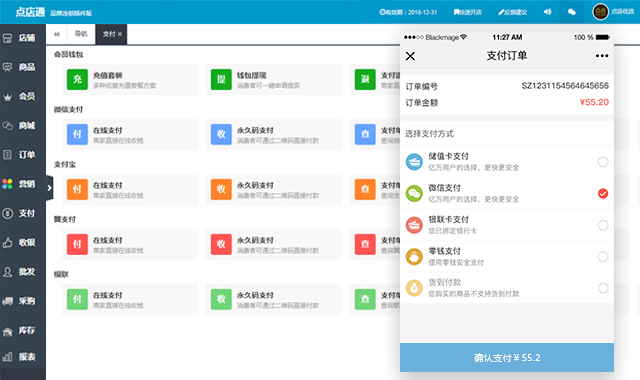Viewport: 640px width, 380px height.
Task: Open the 订单 sidebar section
Action: (x=20, y=155)
